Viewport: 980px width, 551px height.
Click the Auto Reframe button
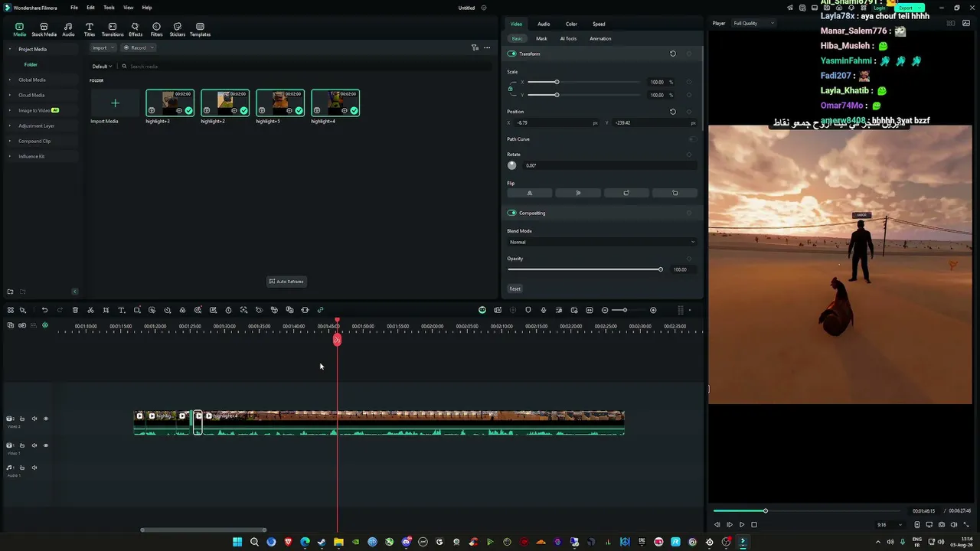tap(287, 282)
